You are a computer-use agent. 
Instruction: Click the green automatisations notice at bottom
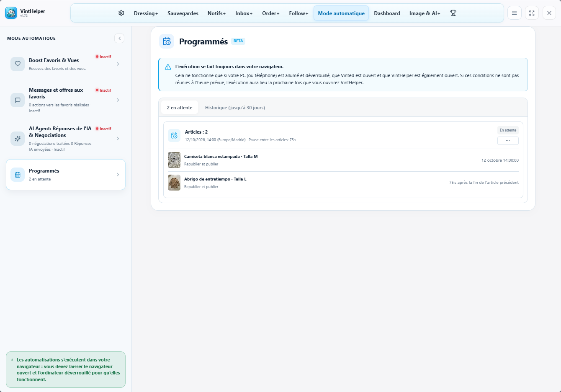coord(66,370)
